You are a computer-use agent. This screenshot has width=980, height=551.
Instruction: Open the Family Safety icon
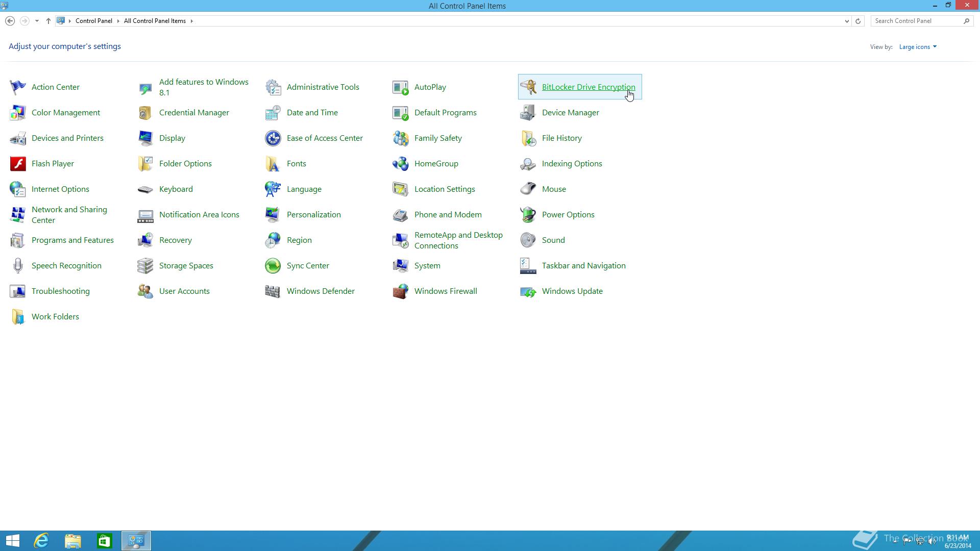401,138
